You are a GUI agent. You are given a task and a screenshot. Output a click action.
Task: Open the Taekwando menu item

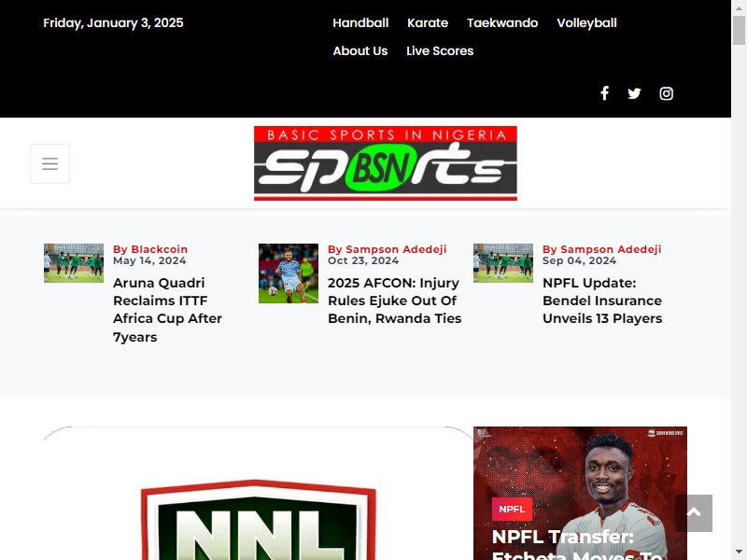coord(502,22)
